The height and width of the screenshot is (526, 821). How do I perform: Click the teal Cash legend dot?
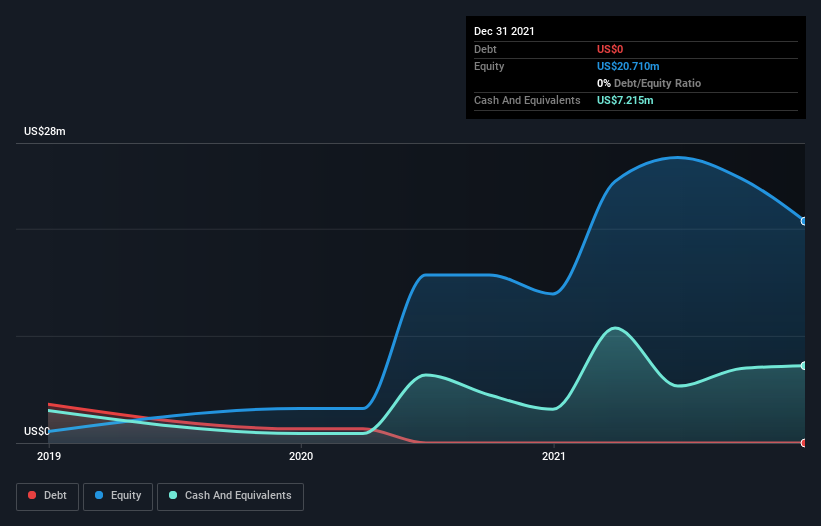[x=173, y=495]
